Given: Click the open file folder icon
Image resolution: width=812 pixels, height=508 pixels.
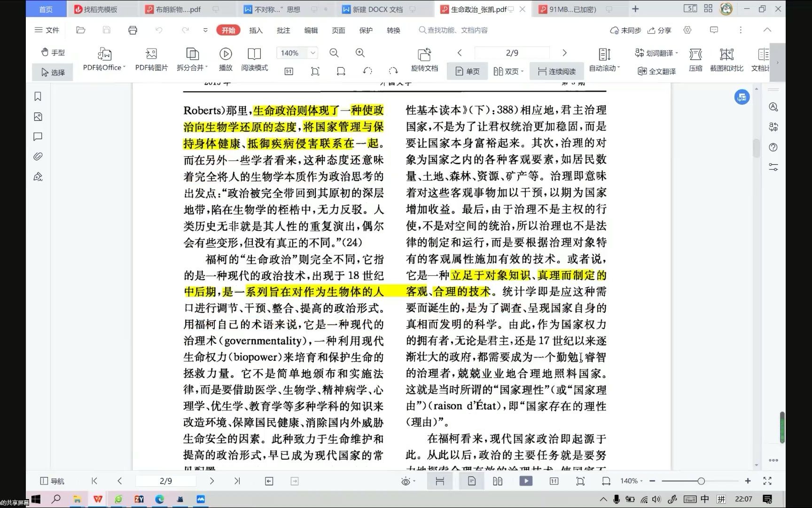Looking at the screenshot, I should (80, 30).
